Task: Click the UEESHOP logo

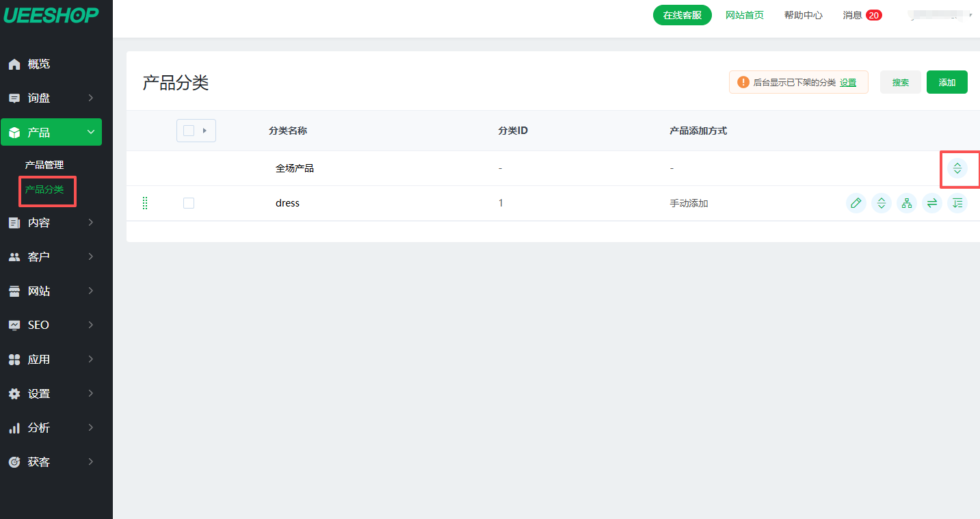Action: pos(51,15)
